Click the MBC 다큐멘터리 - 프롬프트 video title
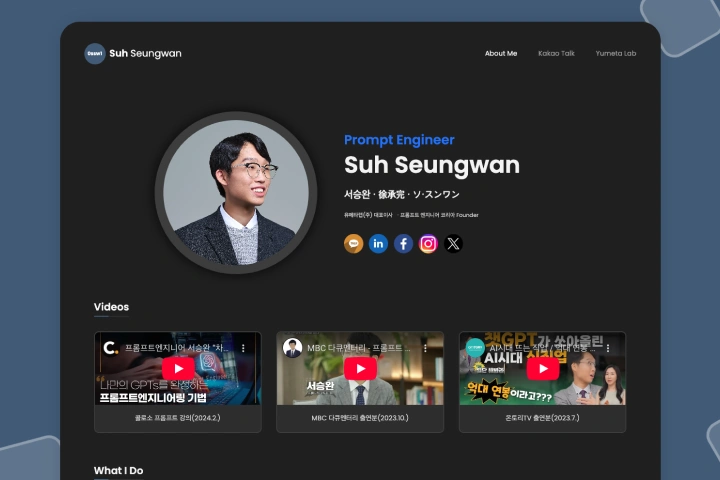This screenshot has width=720, height=480. (x=359, y=348)
